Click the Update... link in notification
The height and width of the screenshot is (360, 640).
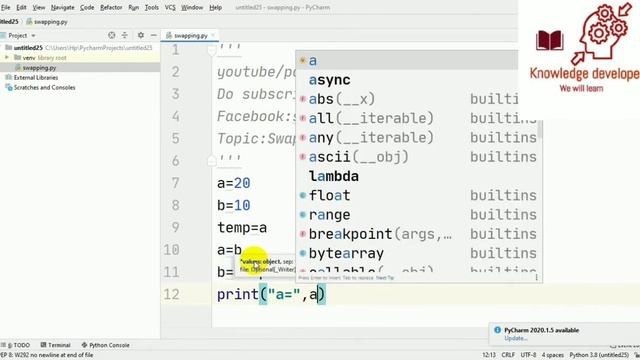pyautogui.click(x=516, y=338)
